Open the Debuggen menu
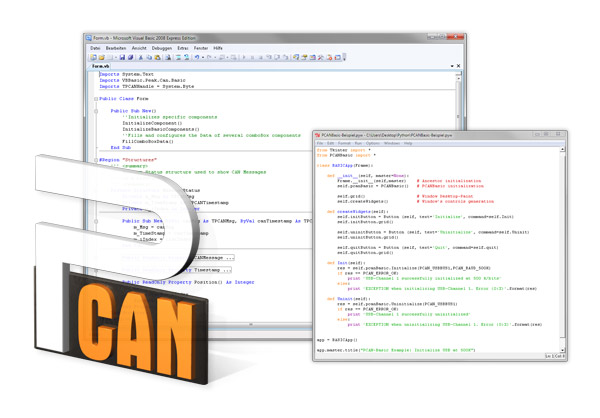Screen dimensions: 600x418 161,48
